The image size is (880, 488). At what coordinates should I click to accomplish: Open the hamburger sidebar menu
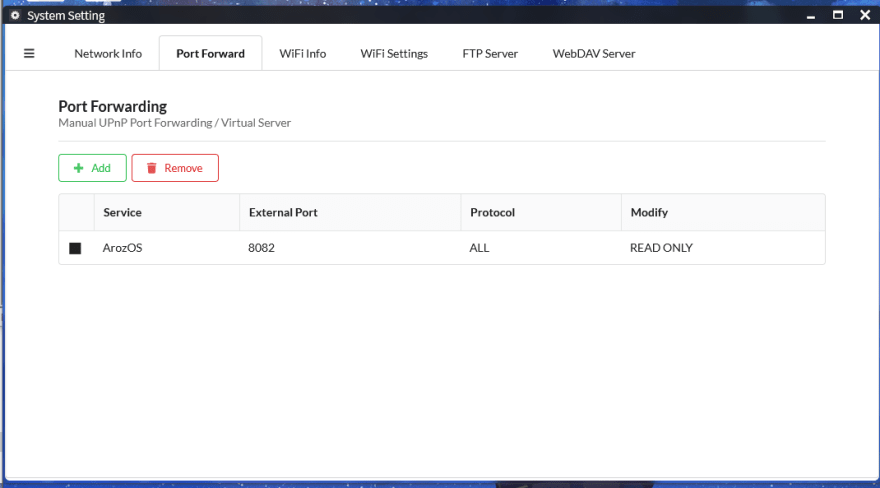click(29, 53)
